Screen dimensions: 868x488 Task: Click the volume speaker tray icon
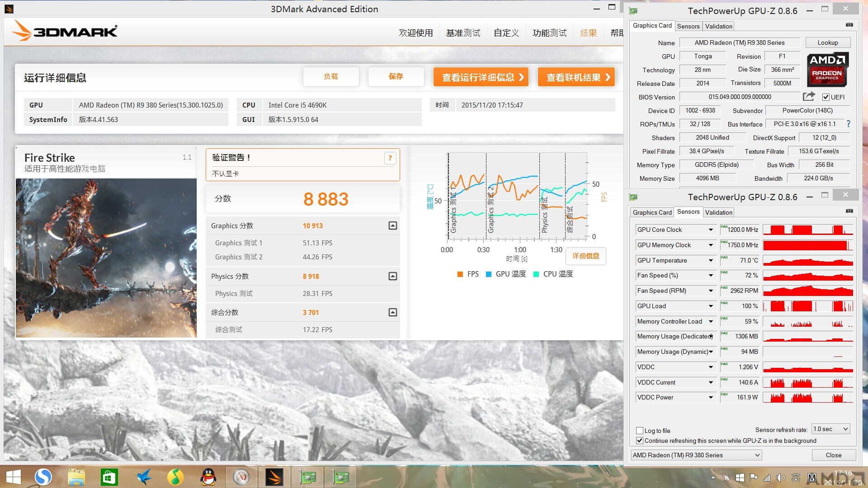point(780,478)
